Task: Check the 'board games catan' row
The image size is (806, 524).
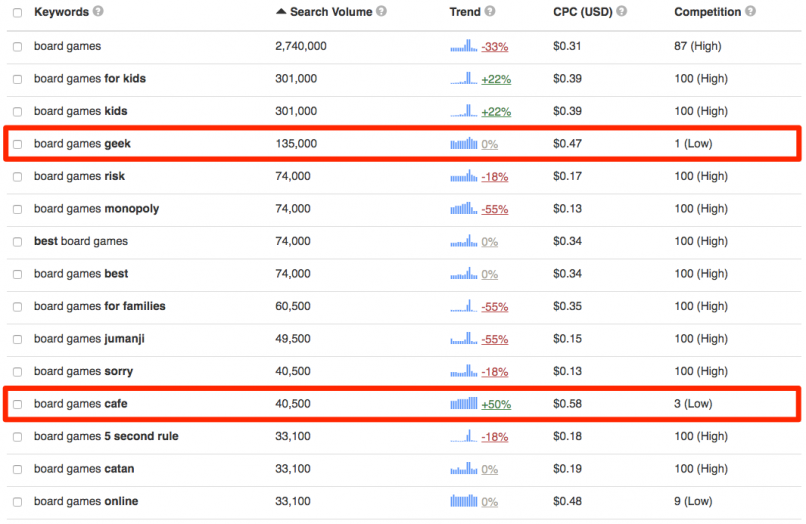Action: coord(17,469)
